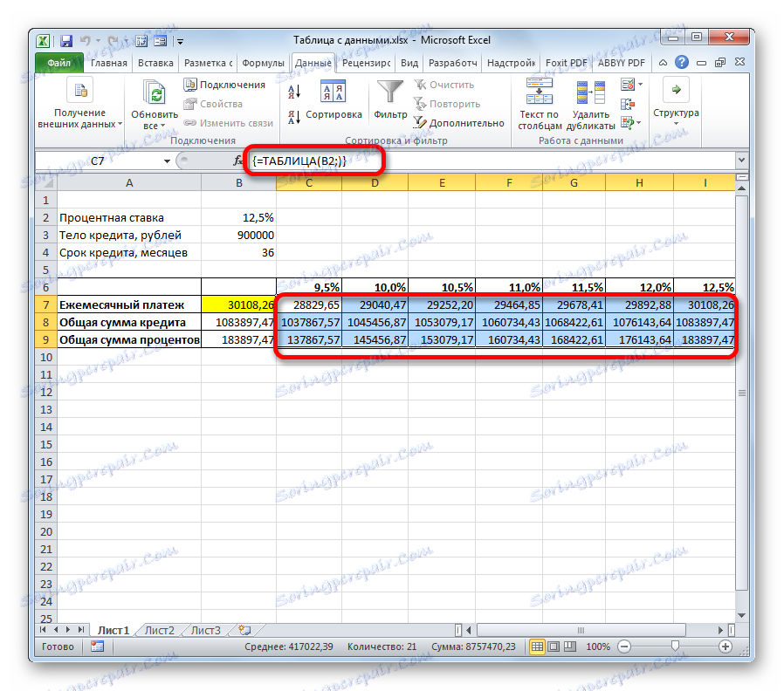Sort descending Я to А
The width and height of the screenshot is (784, 691).
tap(294, 117)
